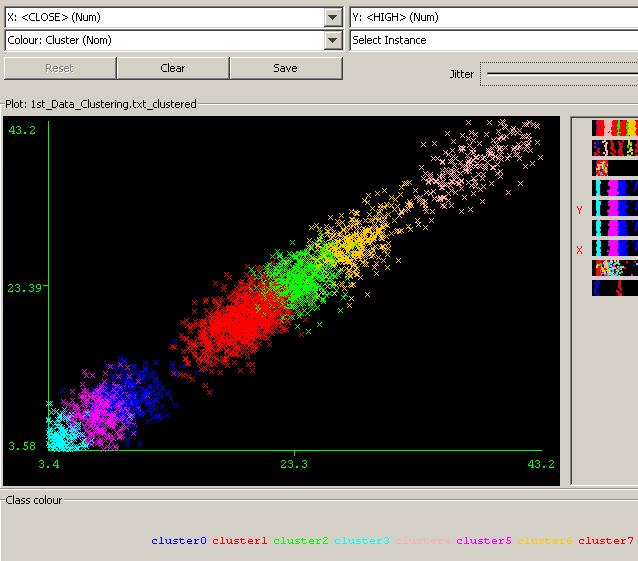Screen dimensions: 638x561
Task: Click on the Jitter slider track
Action: (x=562, y=74)
